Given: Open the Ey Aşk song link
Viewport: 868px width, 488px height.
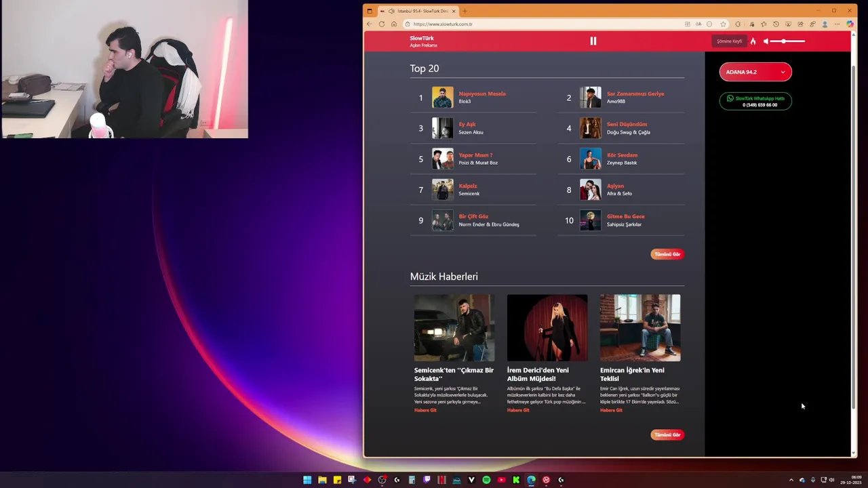Looking at the screenshot, I should (x=467, y=125).
